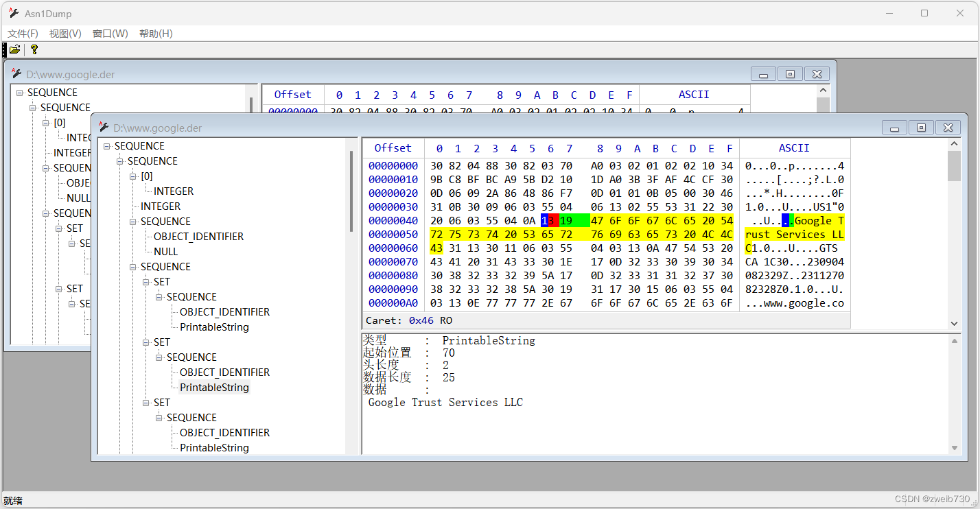Image resolution: width=980 pixels, height=509 pixels.
Task: Click '...www.google.co' in the ASCII column
Action: [795, 303]
